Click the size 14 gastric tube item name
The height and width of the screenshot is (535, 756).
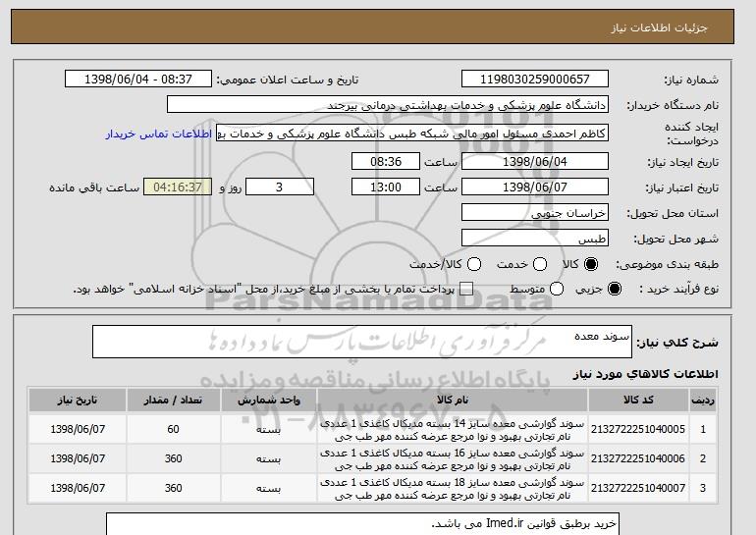[453, 430]
